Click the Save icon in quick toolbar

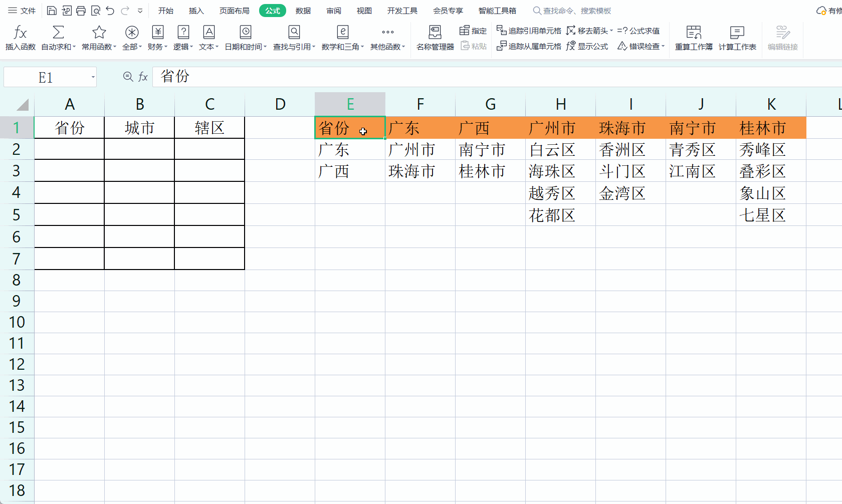click(x=52, y=11)
